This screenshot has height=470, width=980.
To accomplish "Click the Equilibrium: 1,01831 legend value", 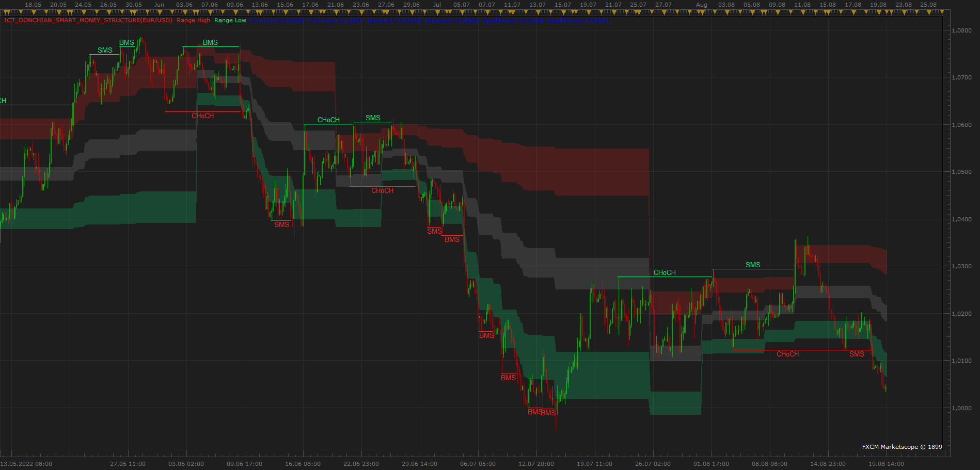I will [579, 20].
